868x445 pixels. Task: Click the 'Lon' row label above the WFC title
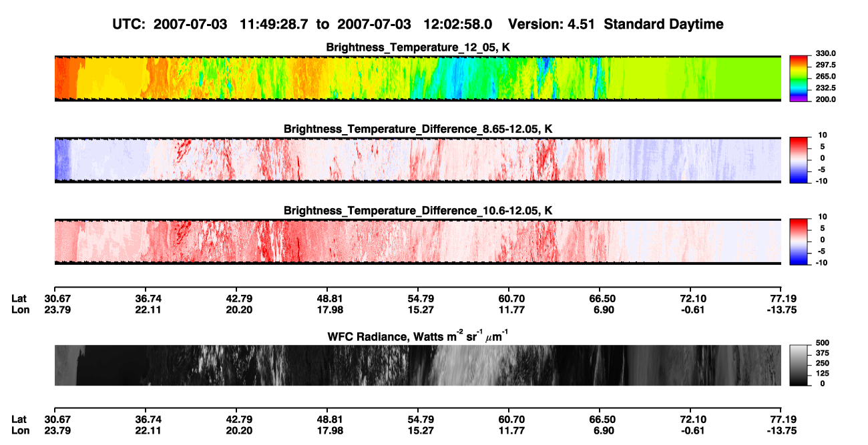20,310
